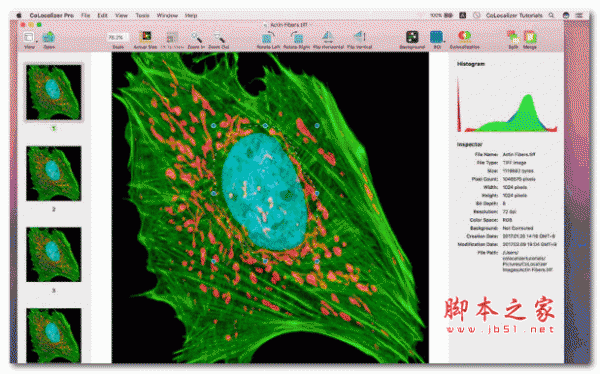Click the file path text in Inspector

coord(528,261)
